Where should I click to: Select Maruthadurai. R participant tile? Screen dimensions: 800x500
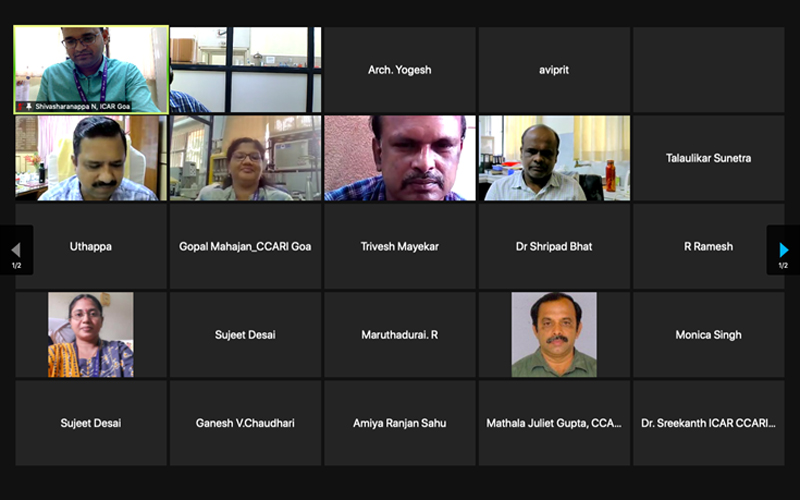pyautogui.click(x=399, y=335)
